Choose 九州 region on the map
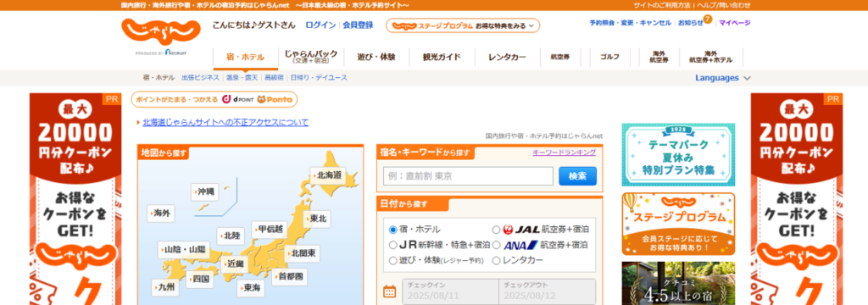 click(165, 287)
